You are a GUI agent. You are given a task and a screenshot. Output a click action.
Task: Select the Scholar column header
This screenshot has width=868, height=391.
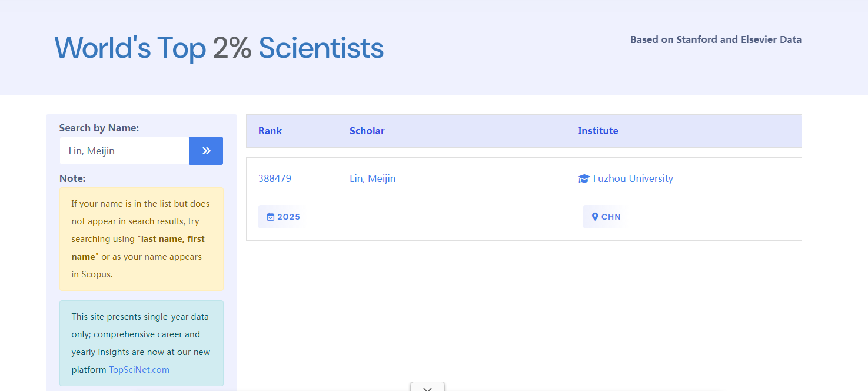pyautogui.click(x=367, y=131)
